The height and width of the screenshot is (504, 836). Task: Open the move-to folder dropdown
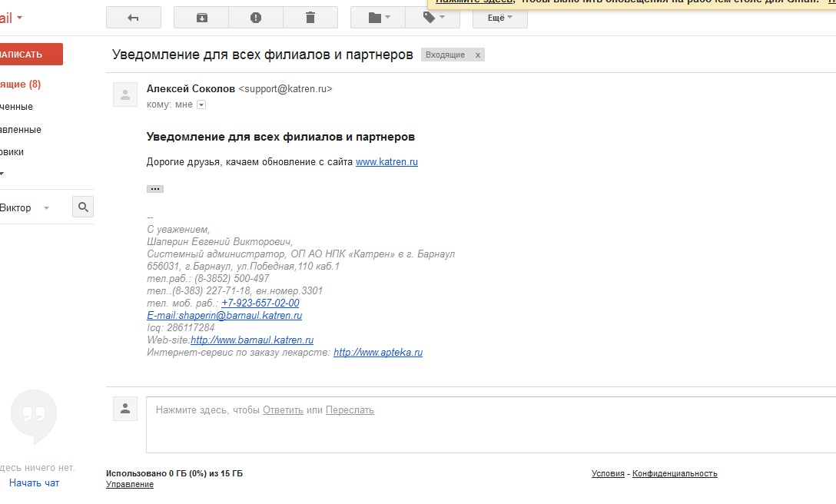point(378,18)
